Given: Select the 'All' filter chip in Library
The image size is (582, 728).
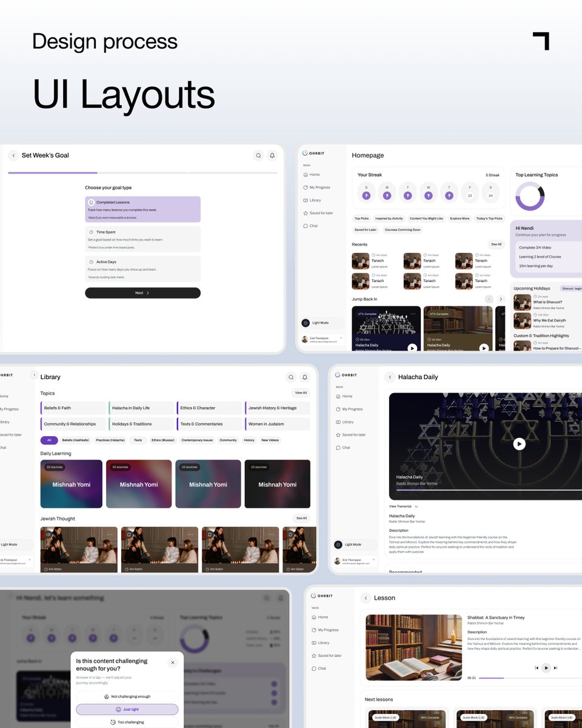Looking at the screenshot, I should [x=48, y=440].
